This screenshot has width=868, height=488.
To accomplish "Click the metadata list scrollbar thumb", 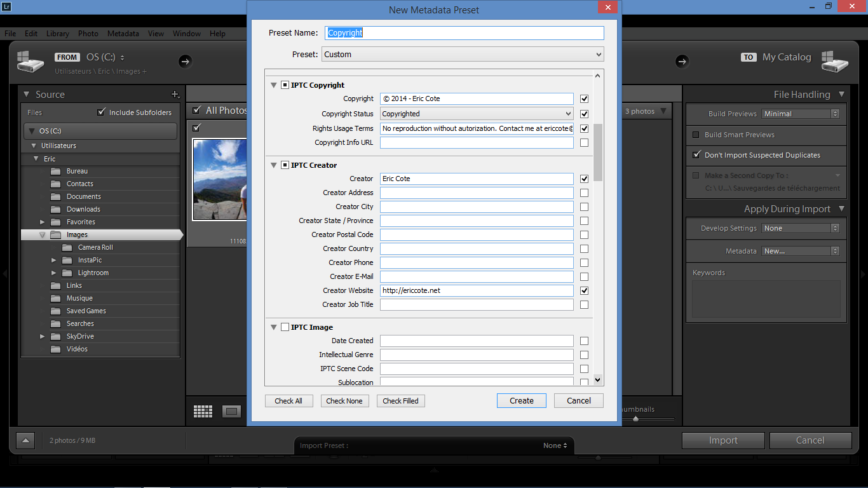I will [597, 152].
